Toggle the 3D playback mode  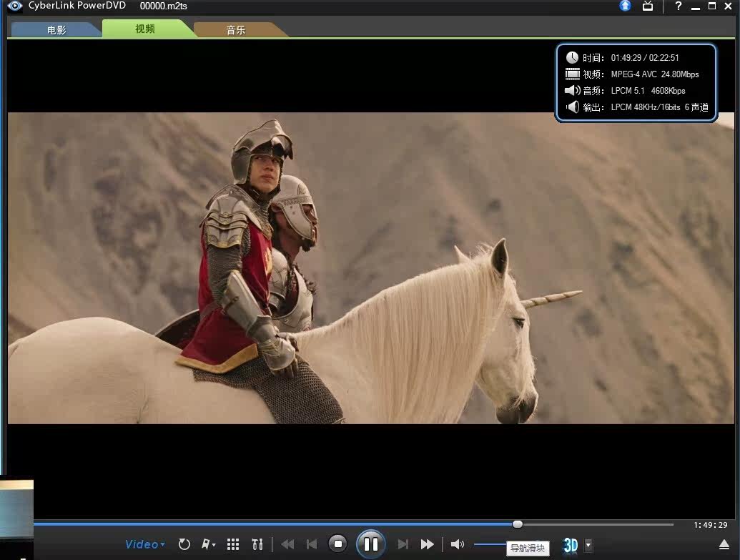point(571,546)
